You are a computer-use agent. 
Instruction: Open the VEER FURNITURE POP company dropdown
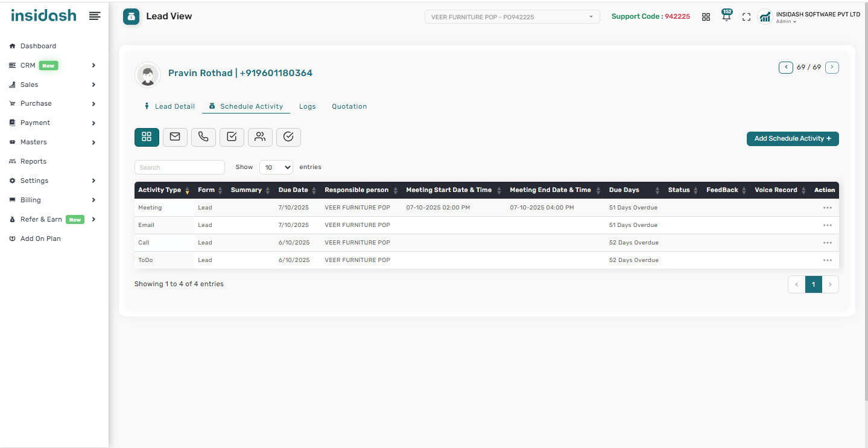pyautogui.click(x=512, y=17)
